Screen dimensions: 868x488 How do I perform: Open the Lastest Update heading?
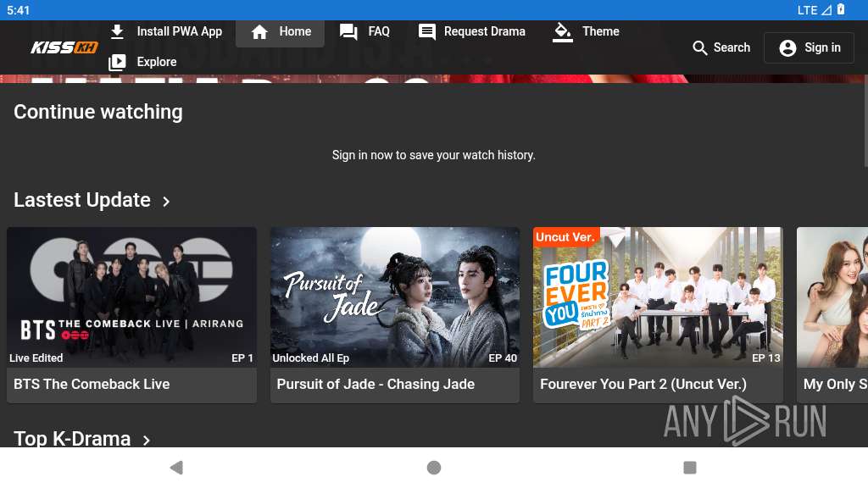pos(82,200)
